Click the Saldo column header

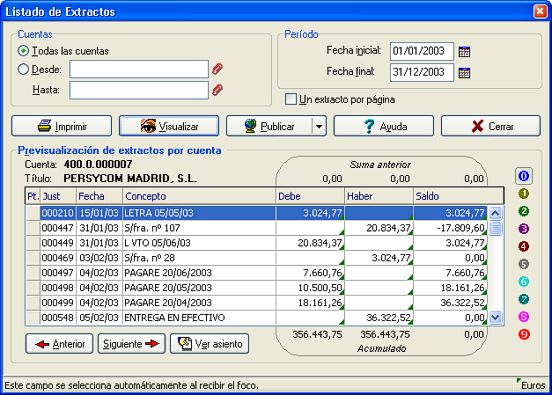point(458,196)
